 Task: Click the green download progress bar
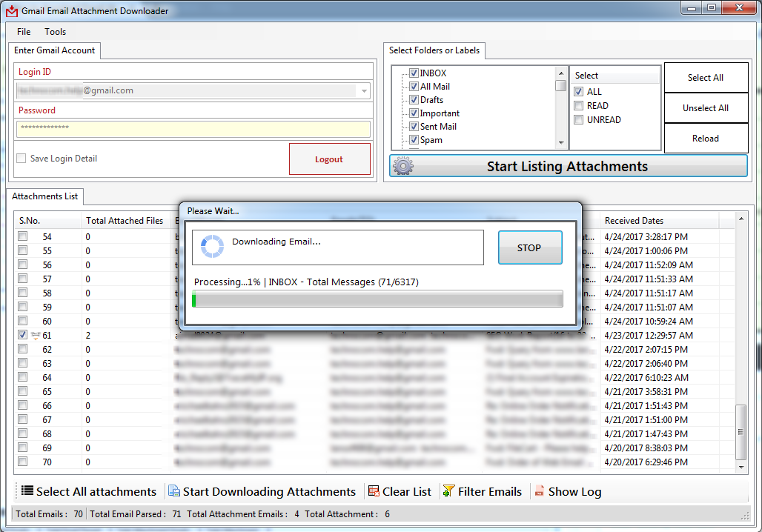[x=377, y=299]
